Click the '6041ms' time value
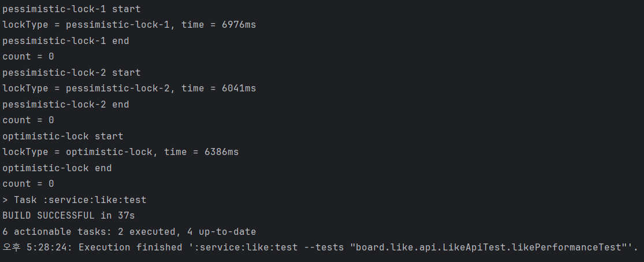Viewport: 644px width, 262px height. point(239,88)
